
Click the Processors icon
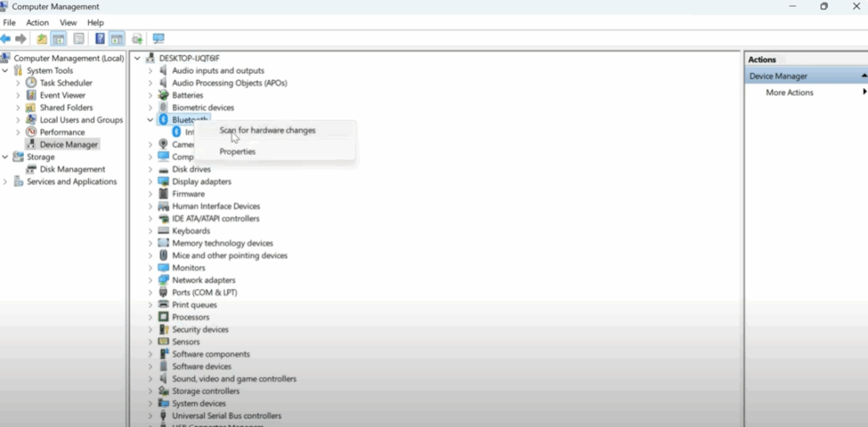(164, 317)
